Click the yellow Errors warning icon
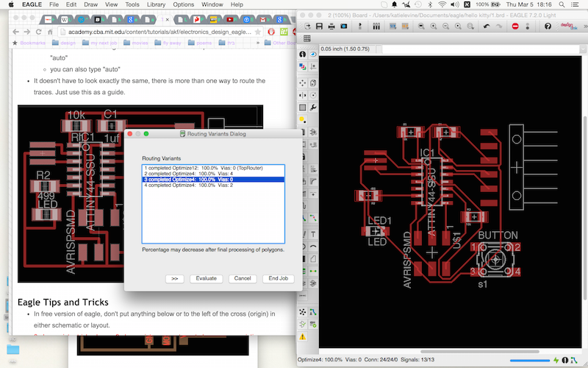Screen dimensions: 588x368 pos(303,337)
